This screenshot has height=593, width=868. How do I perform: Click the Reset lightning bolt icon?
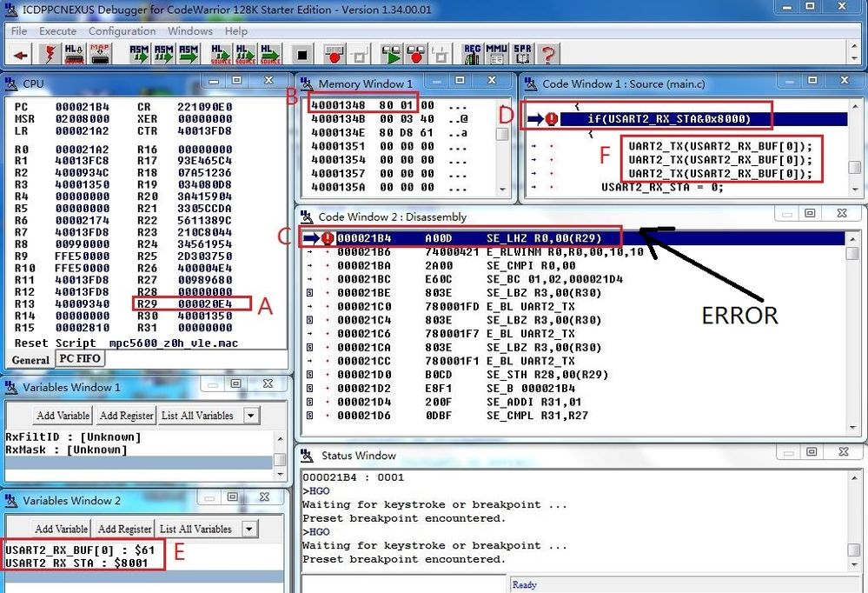coord(50,55)
